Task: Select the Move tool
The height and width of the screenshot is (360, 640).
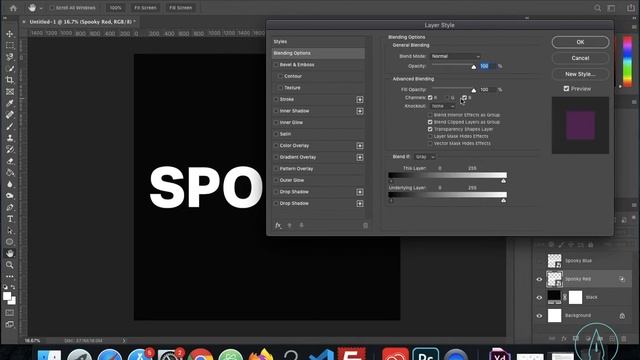Action: pos(10,34)
